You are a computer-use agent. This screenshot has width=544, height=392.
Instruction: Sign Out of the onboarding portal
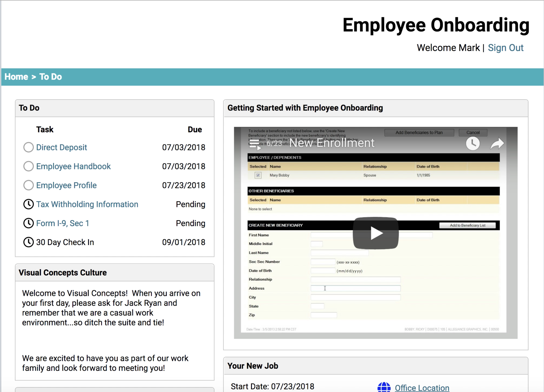[x=506, y=48]
